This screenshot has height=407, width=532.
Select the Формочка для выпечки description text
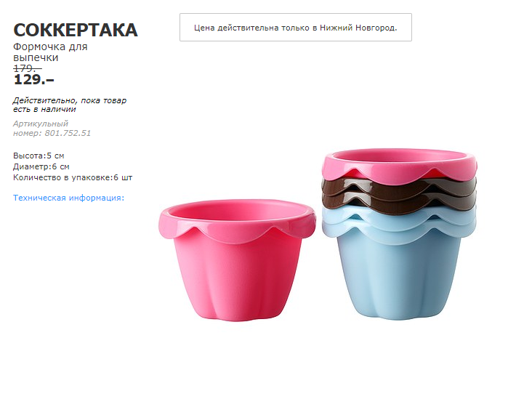[x=50, y=52]
